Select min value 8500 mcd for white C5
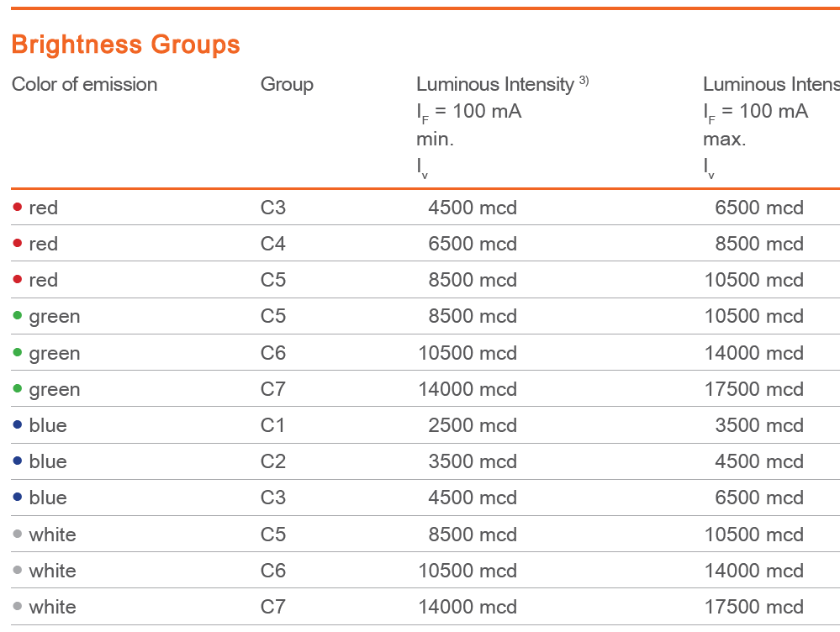 click(473, 535)
